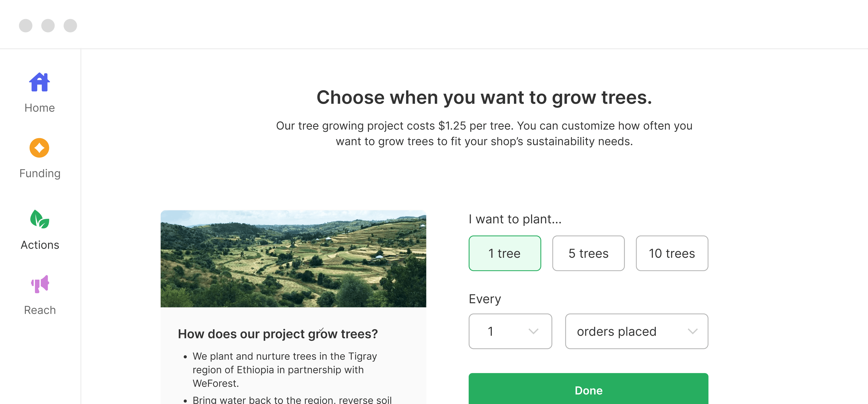Click the "How does our project grow trees?" heading
Viewport: 868px width, 404px height.
pos(278,334)
